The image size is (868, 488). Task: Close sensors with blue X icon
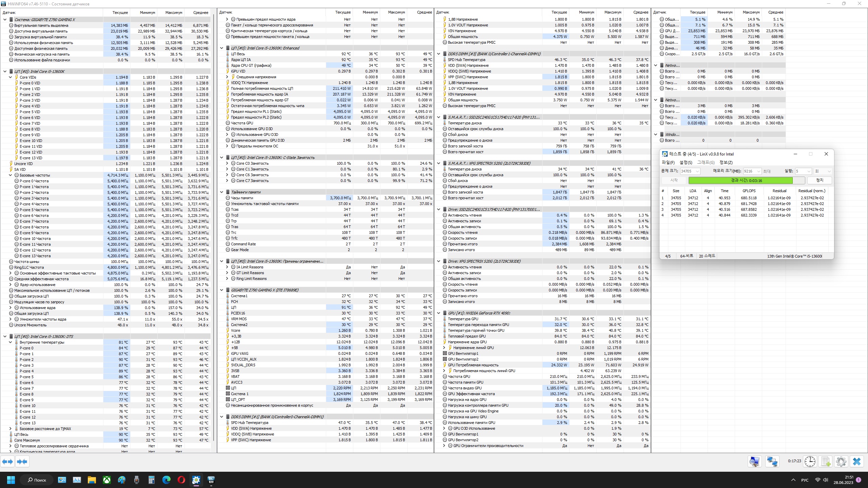pos(857,462)
